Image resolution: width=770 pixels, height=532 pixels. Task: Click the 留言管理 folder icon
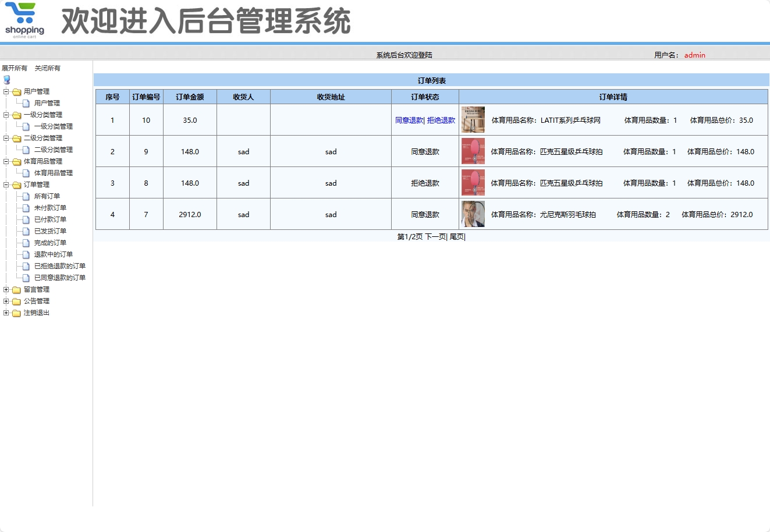point(15,289)
